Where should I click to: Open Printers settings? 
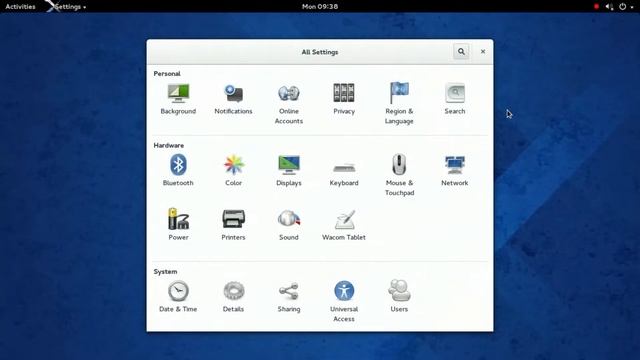point(233,224)
